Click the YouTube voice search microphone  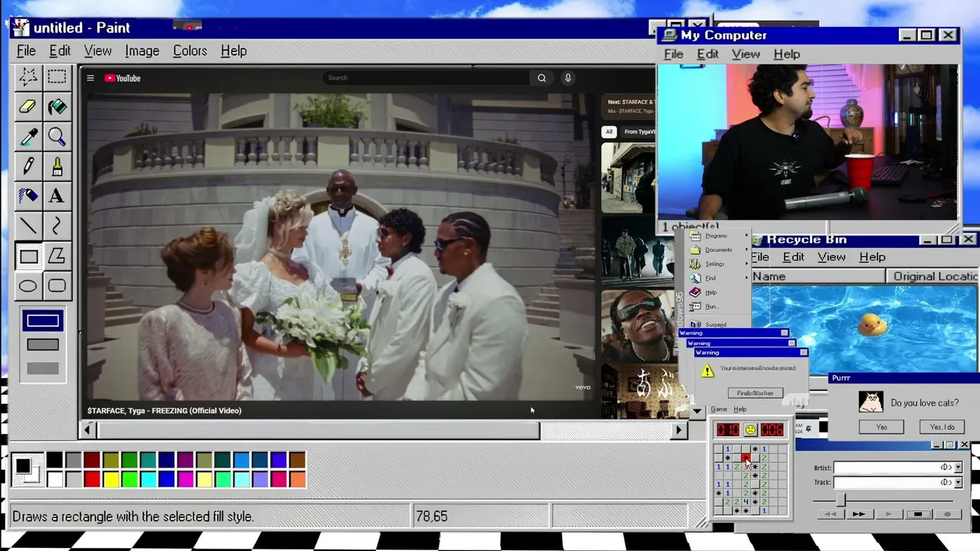click(568, 78)
